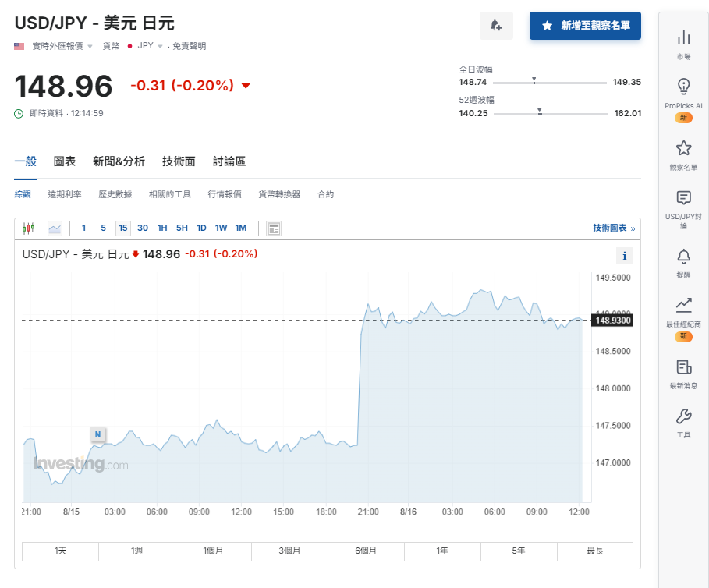The width and height of the screenshot is (709, 588).
Task: Click the 新增至觀察名單 button
Action: tap(585, 26)
